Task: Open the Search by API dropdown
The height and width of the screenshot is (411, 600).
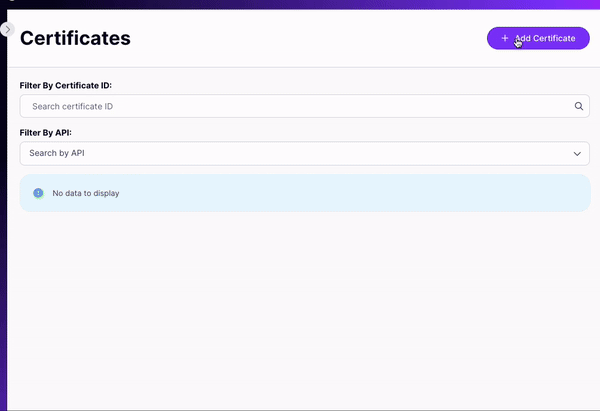Action: (150, 154)
